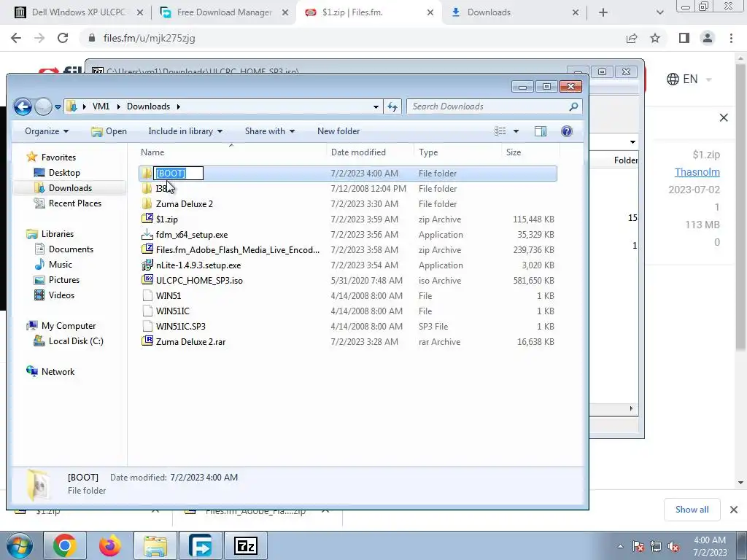Screen dimensions: 747x560
Task: Select ULCPC_HOME_SP3.iso file
Action: pos(199,281)
